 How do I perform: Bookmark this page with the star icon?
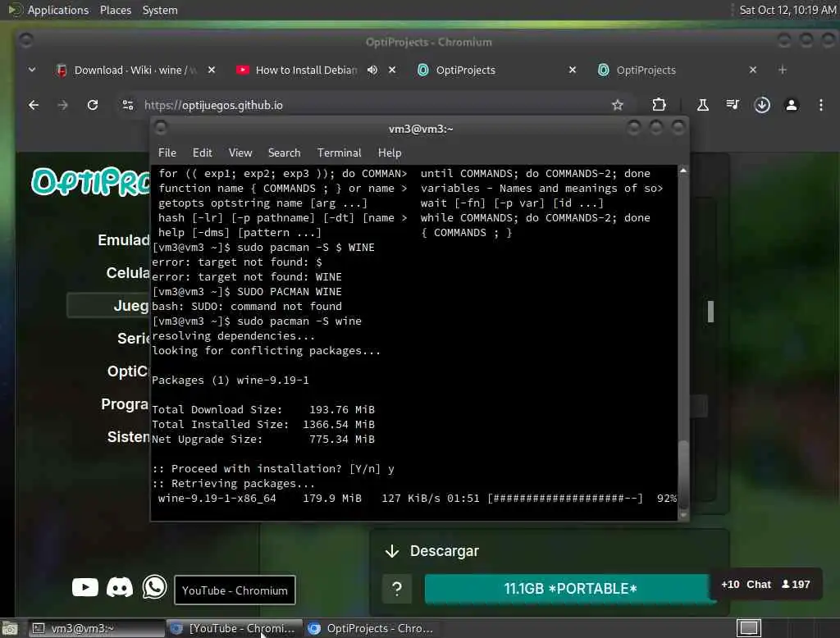[618, 105]
